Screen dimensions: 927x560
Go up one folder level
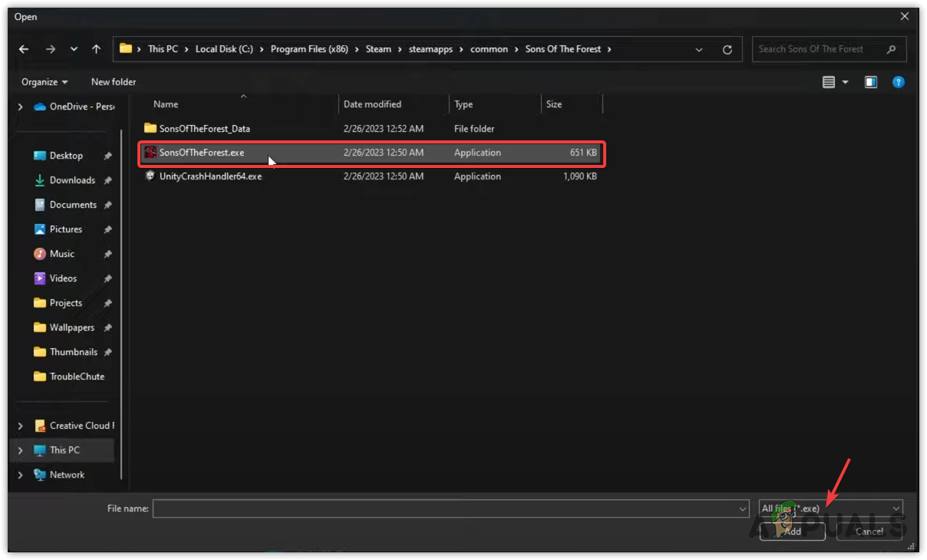point(96,49)
